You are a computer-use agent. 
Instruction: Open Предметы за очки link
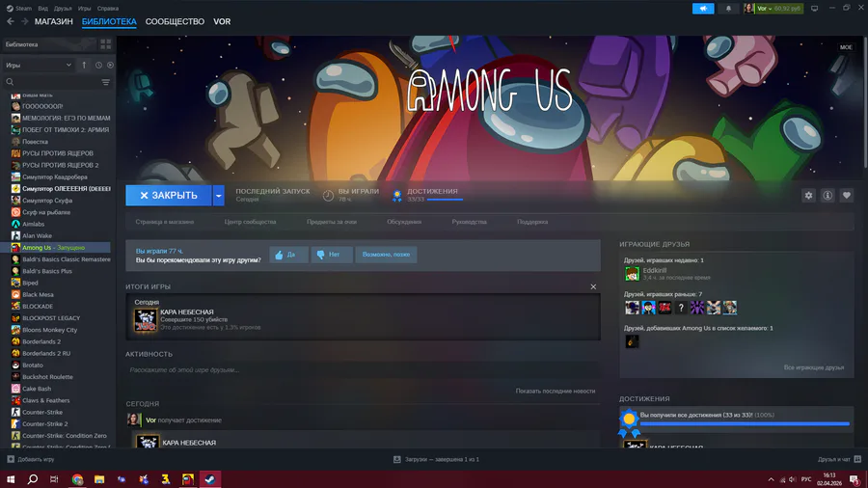pyautogui.click(x=332, y=222)
